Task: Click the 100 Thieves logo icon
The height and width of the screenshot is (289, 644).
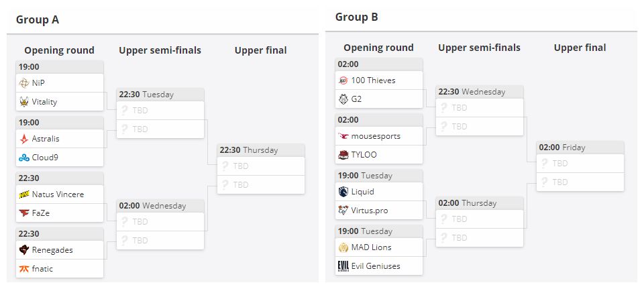Action: [x=343, y=80]
